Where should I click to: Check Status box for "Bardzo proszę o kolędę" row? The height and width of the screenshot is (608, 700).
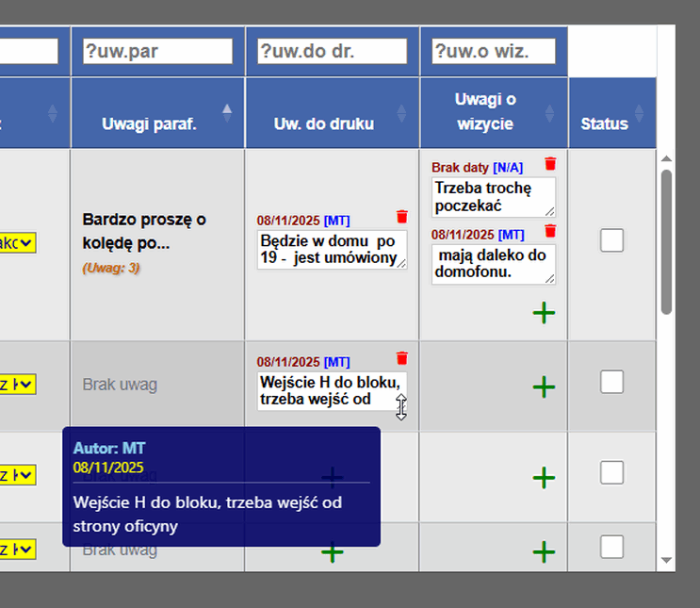611,240
